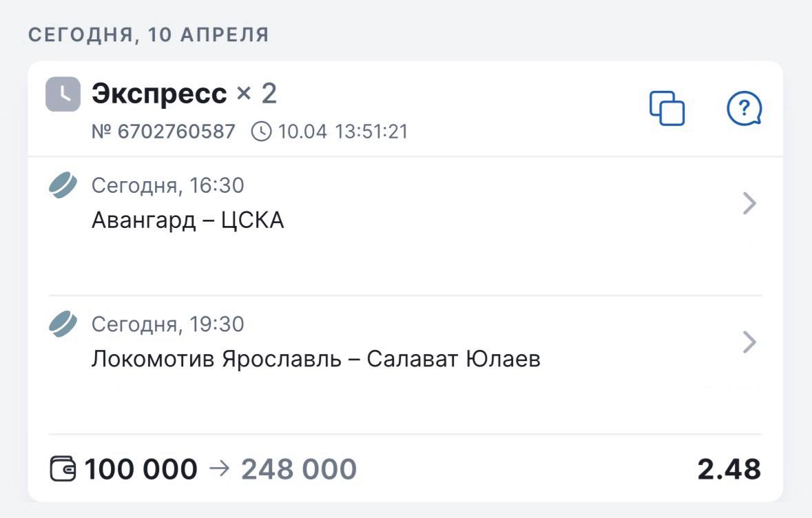Open Локомотив Ярославль – Салават Юлаев match

[x=315, y=359]
